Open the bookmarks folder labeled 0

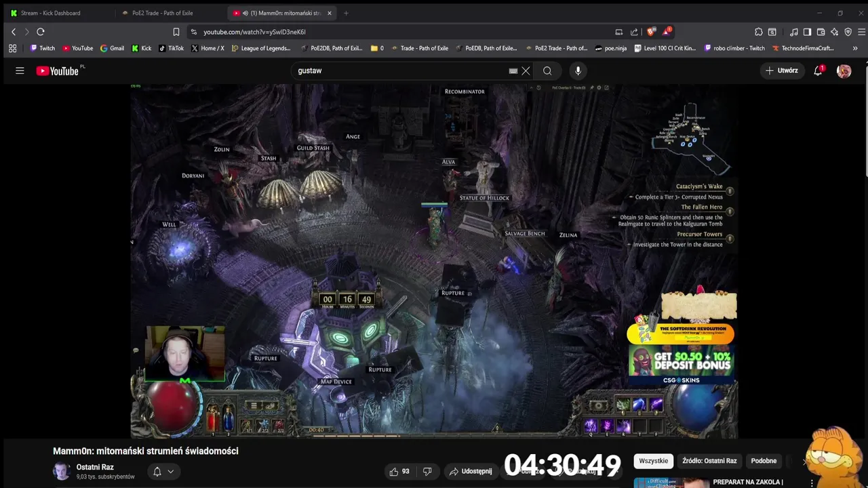[x=377, y=48]
